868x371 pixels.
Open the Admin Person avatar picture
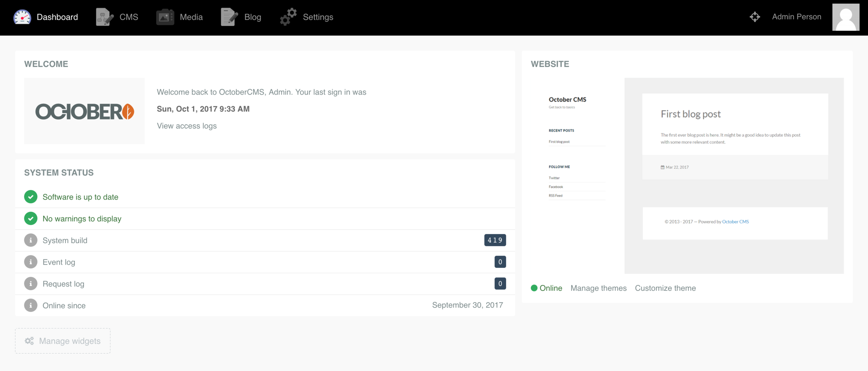point(846,17)
